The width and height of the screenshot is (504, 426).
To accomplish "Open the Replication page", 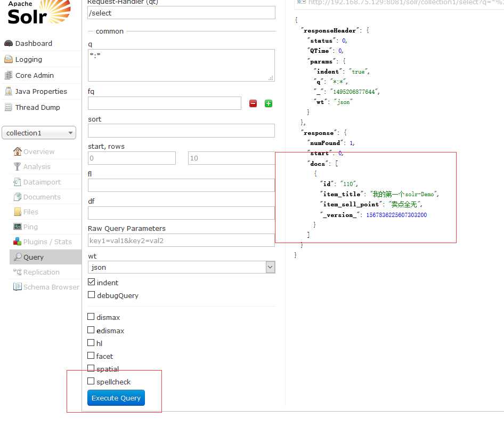I will 41,272.
